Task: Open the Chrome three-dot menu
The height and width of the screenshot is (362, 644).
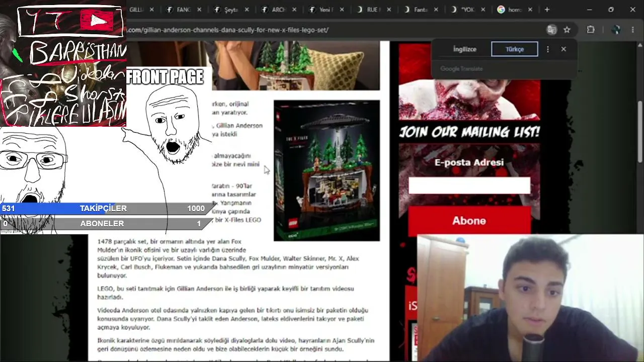Action: coord(634,30)
